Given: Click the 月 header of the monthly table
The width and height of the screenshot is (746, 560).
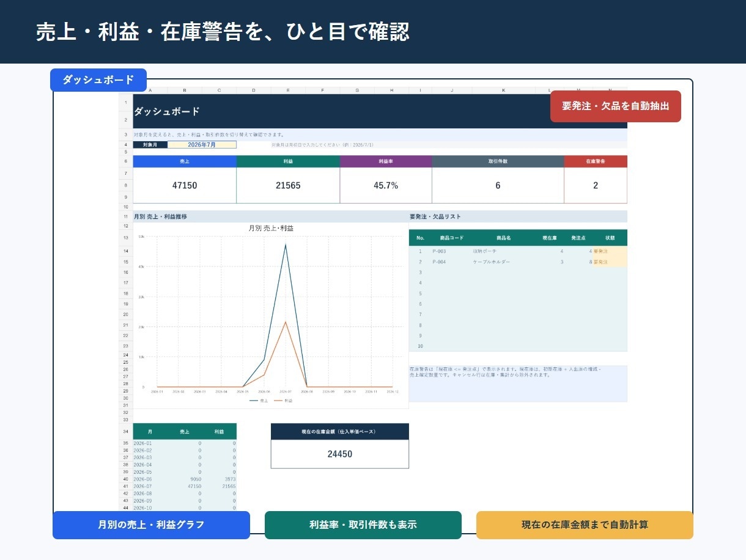Looking at the screenshot, I should point(150,432).
